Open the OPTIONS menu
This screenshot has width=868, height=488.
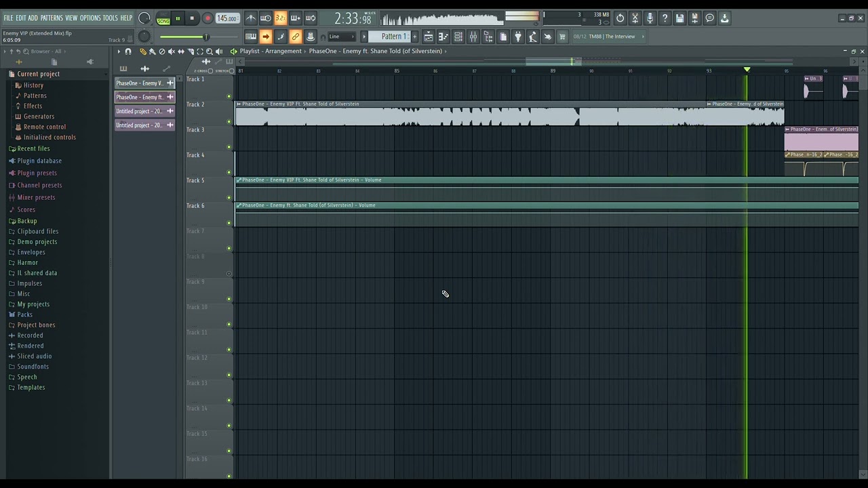(90, 18)
